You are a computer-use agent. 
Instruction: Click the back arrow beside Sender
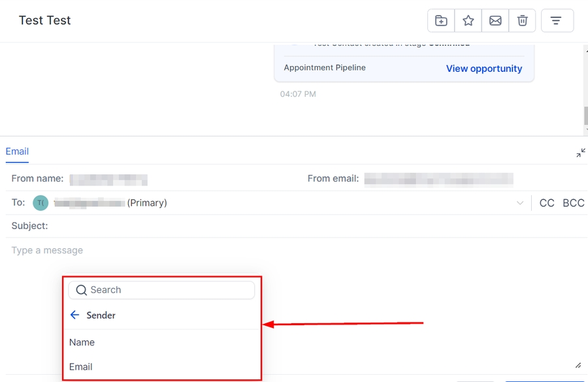(75, 315)
